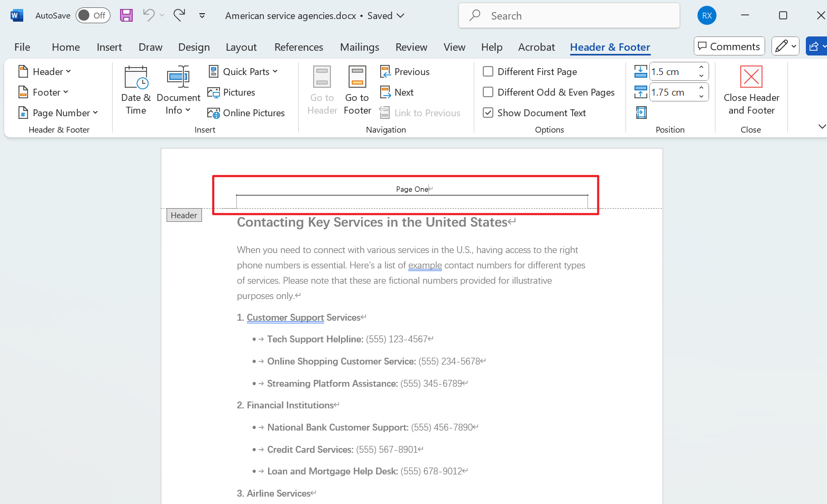This screenshot has height=504, width=827.
Task: Switch to the Review tab
Action: pyautogui.click(x=411, y=47)
